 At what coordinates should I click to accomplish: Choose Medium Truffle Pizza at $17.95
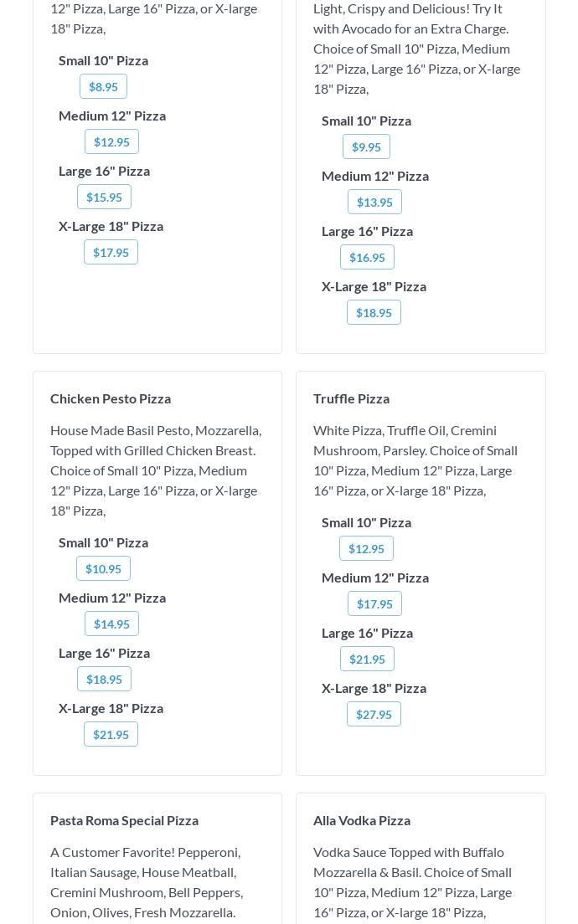point(374,603)
